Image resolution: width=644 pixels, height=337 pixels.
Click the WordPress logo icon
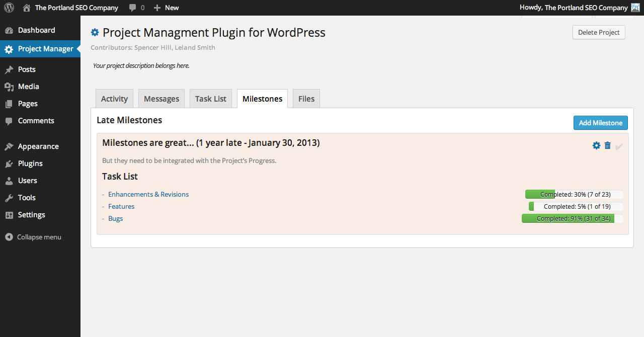tap(9, 8)
